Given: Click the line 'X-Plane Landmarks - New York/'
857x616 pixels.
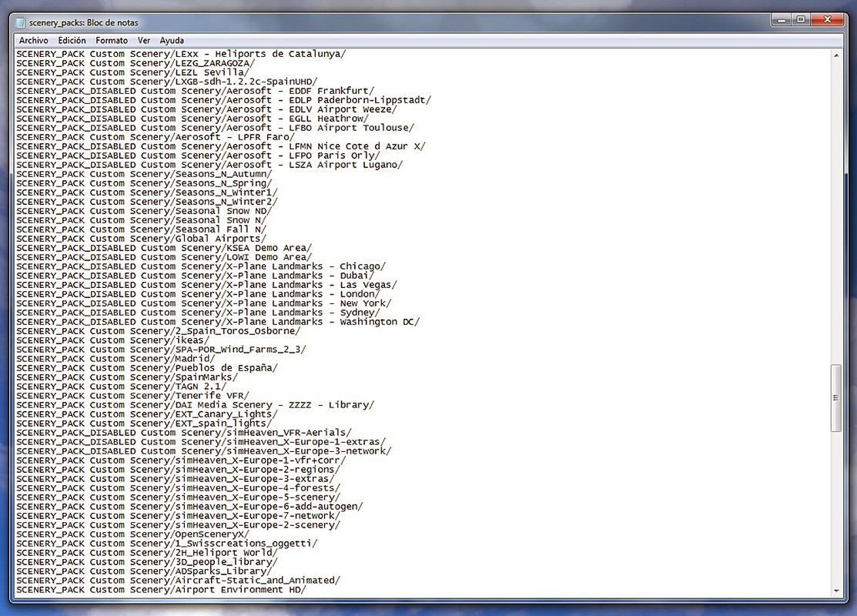Looking at the screenshot, I should click(204, 304).
